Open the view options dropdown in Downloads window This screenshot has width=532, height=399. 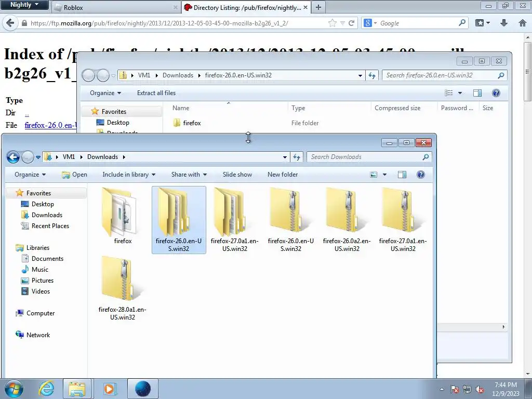click(x=385, y=175)
